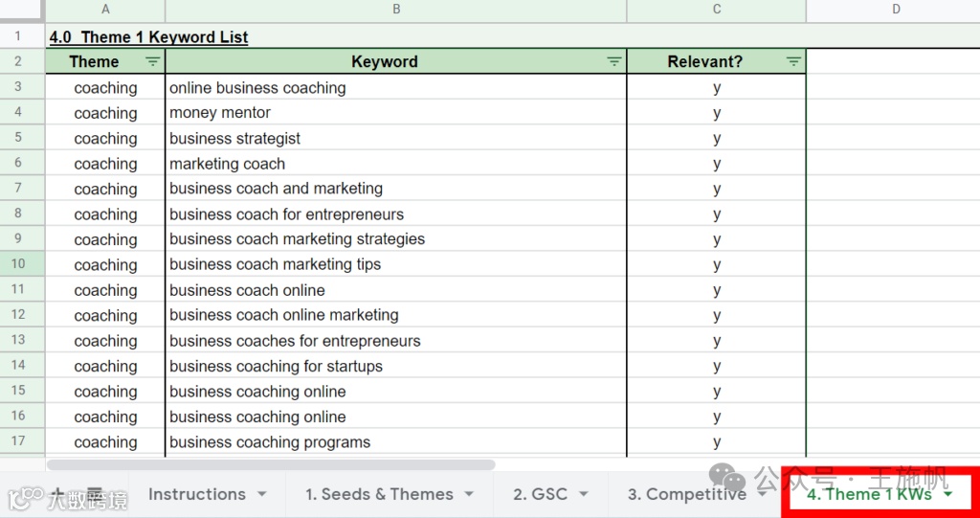Open the GSC tab dropdown arrow
Viewport: 980px width, 518px height.
584,495
